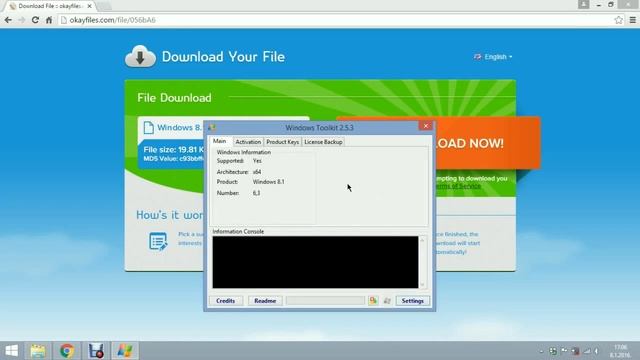Viewport: 640px width, 360px height.
Task: Click inside the black Information Console
Action: tap(315, 262)
